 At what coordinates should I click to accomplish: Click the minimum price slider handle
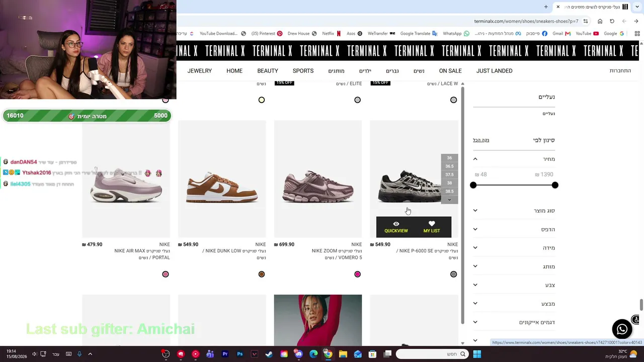[473, 186]
